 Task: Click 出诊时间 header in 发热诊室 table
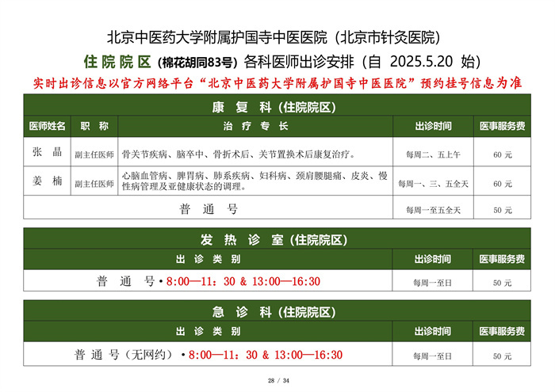433,260
